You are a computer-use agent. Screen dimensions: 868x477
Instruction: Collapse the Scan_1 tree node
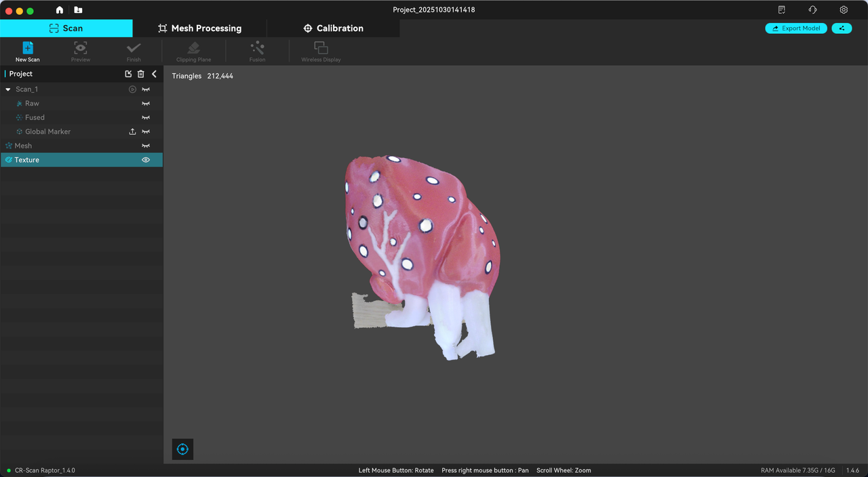(8, 89)
